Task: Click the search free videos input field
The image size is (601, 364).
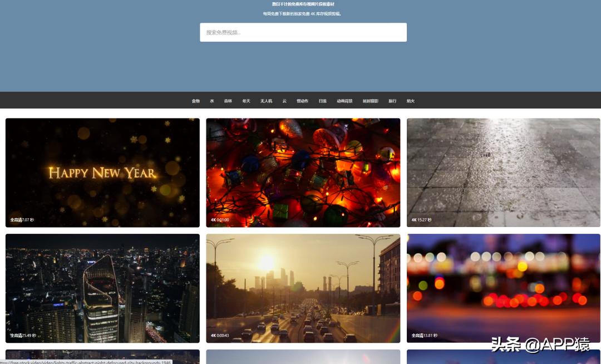Action: pyautogui.click(x=303, y=32)
